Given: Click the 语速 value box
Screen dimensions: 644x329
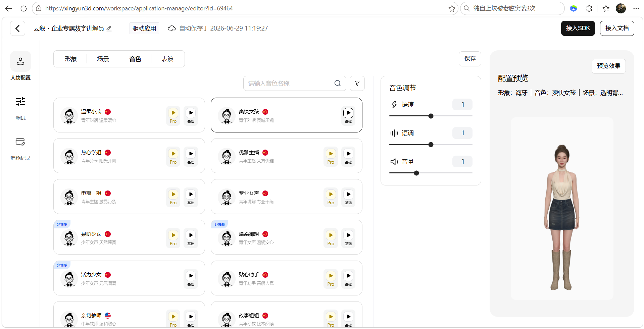Looking at the screenshot, I should point(462,105).
